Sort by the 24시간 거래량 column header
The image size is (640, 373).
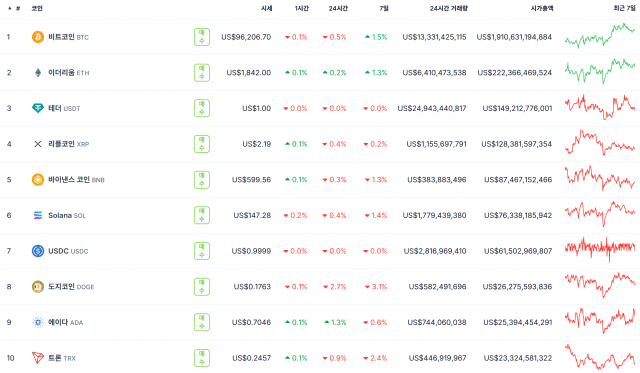449,8
